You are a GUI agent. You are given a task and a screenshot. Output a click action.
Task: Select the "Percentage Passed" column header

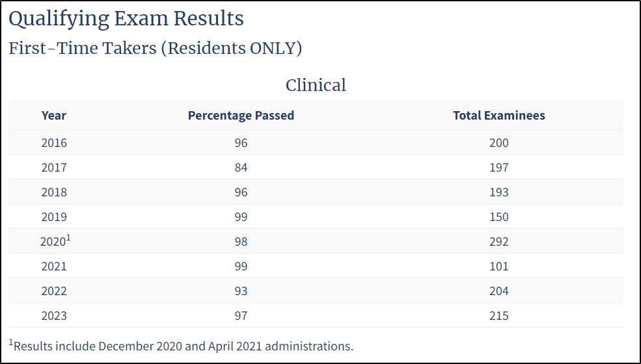click(241, 116)
